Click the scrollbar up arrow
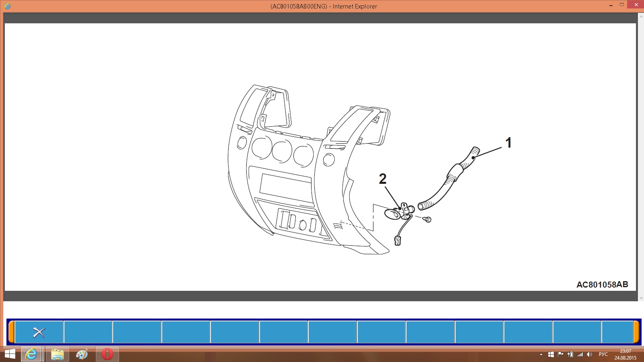Viewport: 644px width, 362px height. point(641,16)
